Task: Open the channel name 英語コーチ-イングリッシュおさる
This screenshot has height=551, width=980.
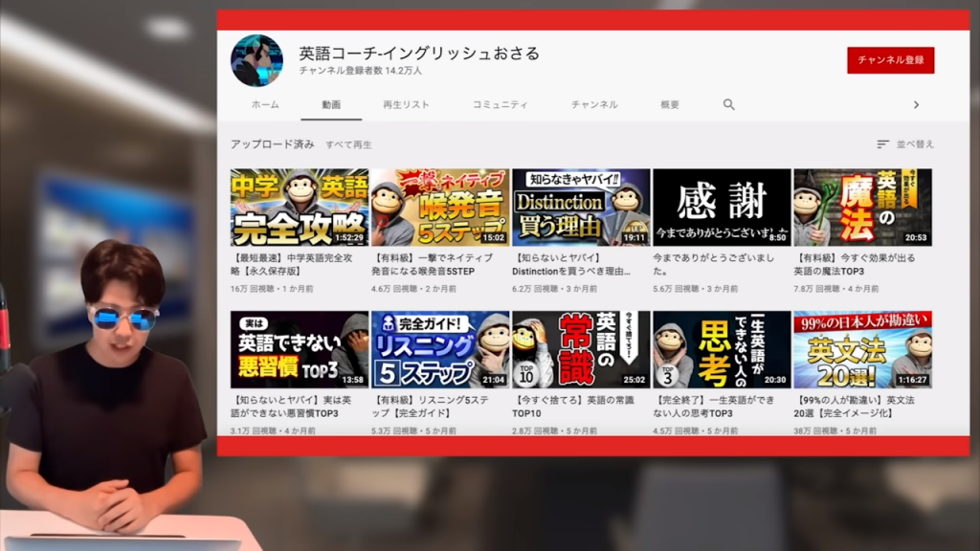Action: [419, 54]
